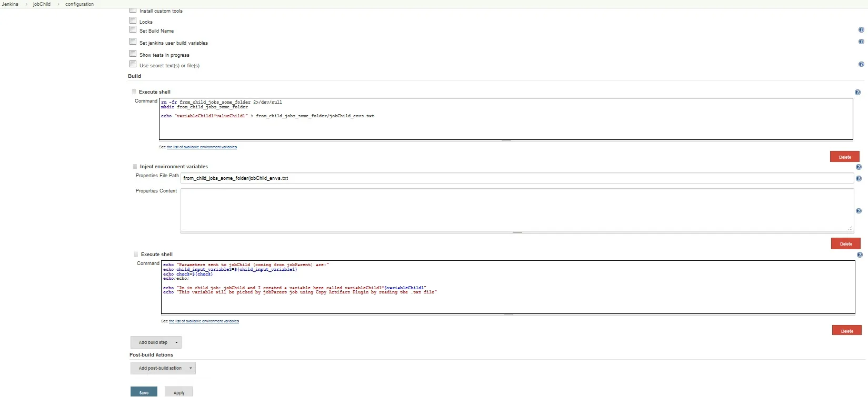Tick the Set Build Name checkbox
The width and height of the screenshot is (868, 397).
(x=133, y=29)
